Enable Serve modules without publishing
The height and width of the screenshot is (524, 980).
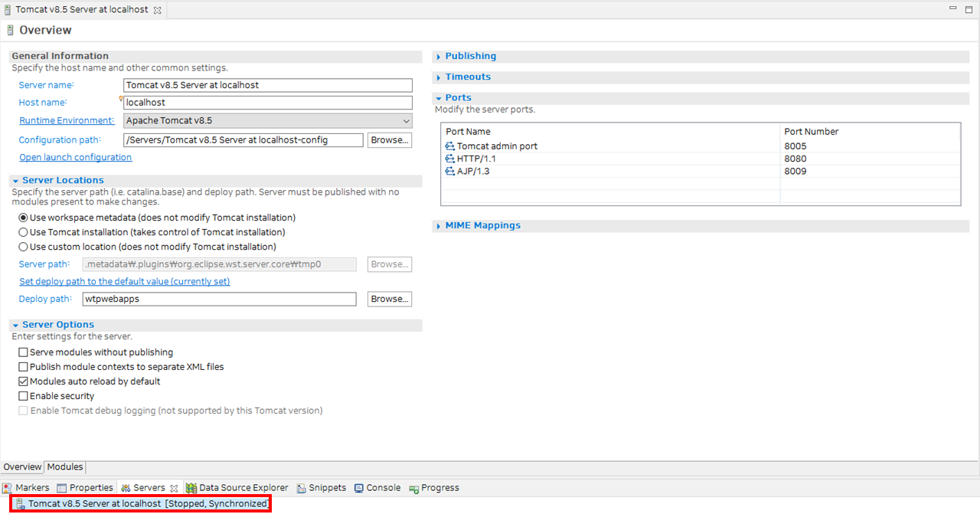[23, 352]
